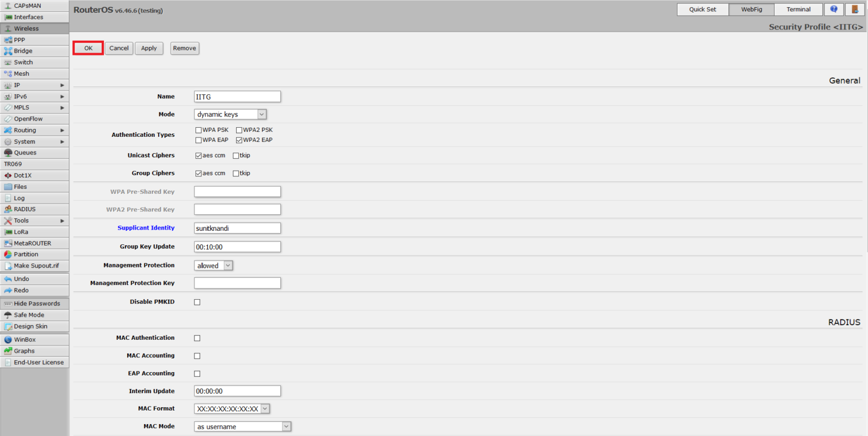This screenshot has height=436, width=868.
Task: Apply the security profile changes
Action: 149,48
